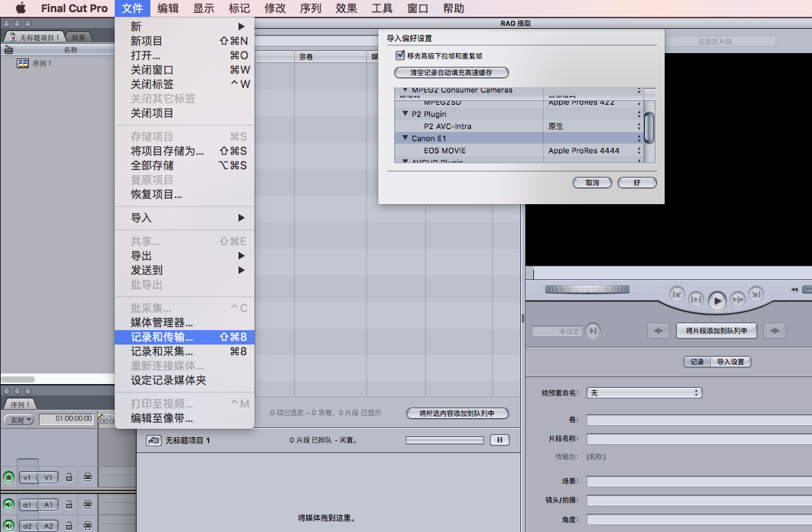Click the 场景 input field

tap(699, 481)
